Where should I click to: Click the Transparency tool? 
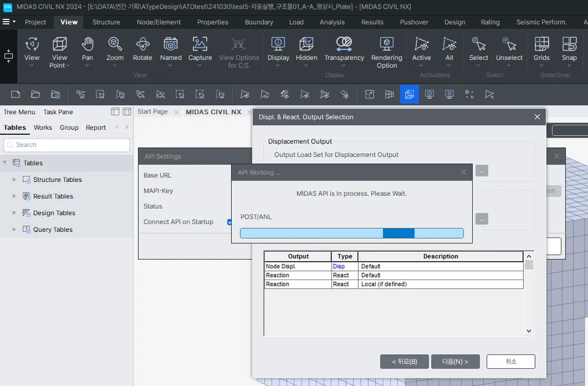click(344, 44)
